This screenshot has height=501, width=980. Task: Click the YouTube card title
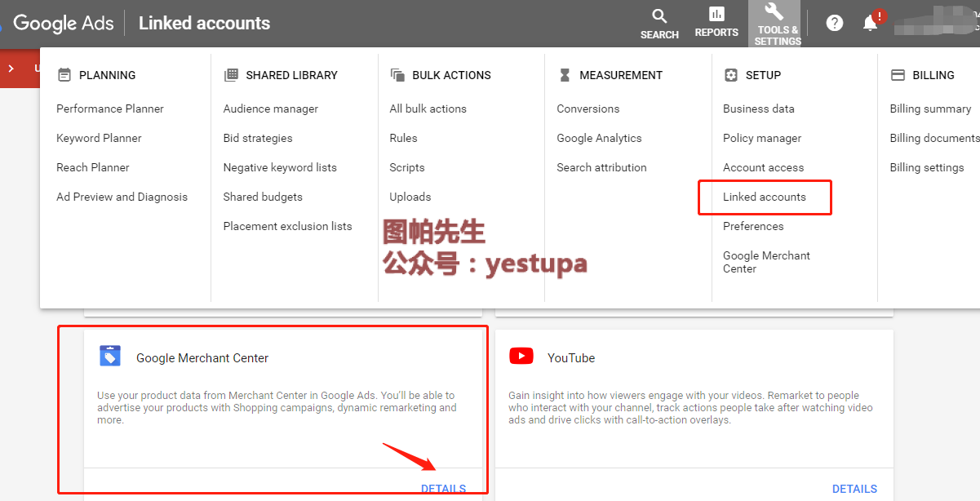(x=571, y=357)
